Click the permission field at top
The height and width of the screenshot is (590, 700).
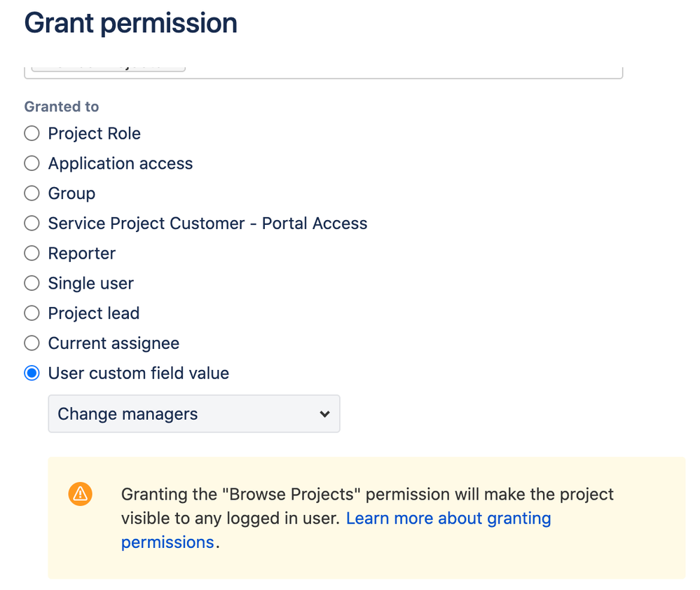323,73
